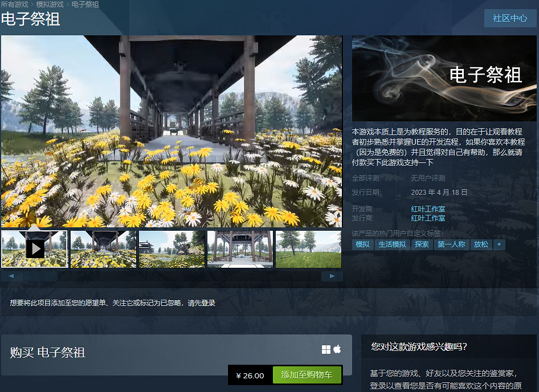Click the carousel previous arrow below the thumbnails

tap(11, 276)
